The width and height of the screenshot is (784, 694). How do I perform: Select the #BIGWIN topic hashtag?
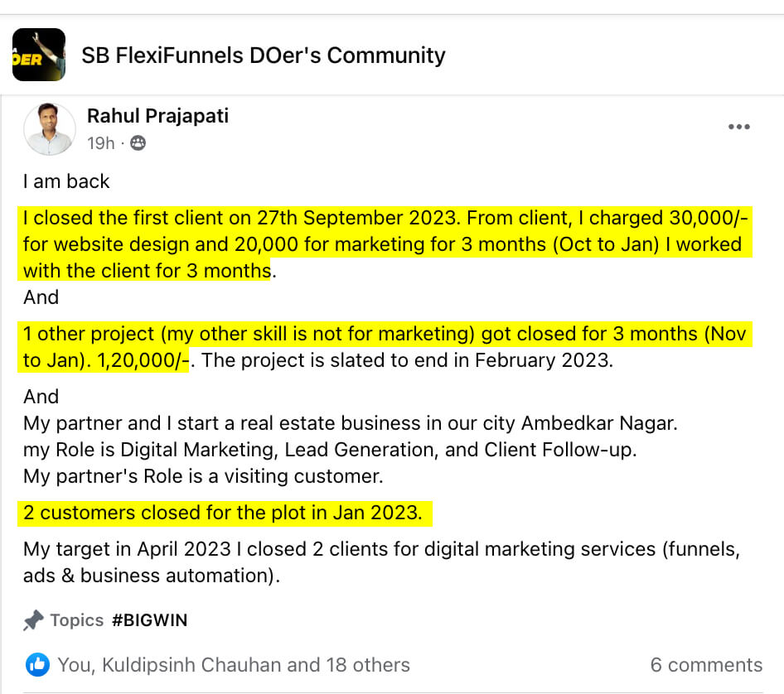tap(150, 620)
